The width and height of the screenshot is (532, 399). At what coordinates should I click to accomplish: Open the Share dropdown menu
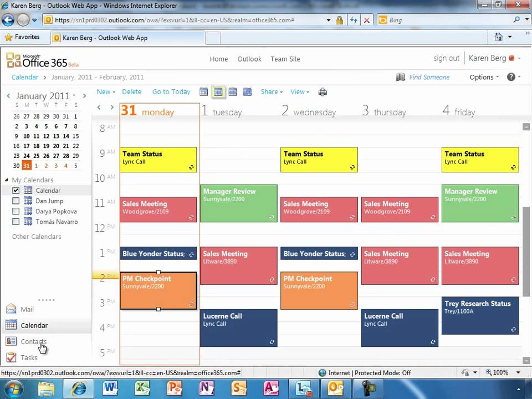pyautogui.click(x=272, y=91)
